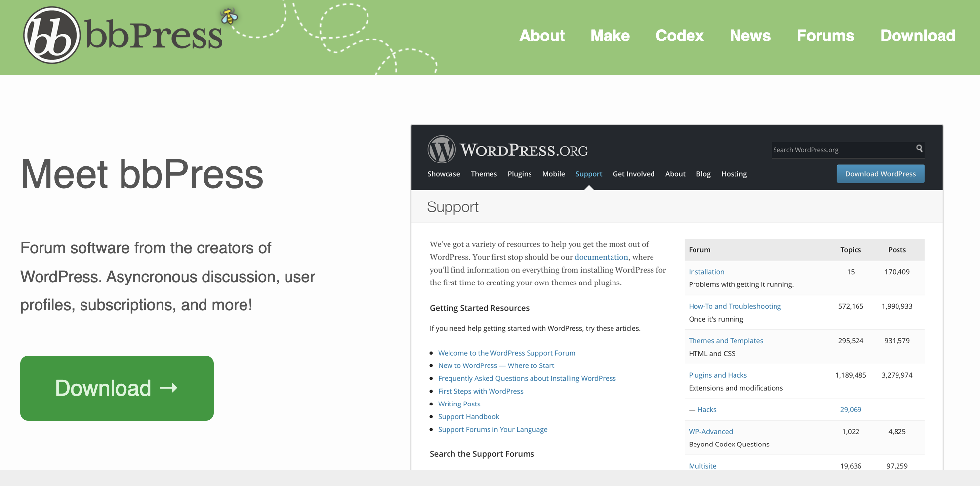Select Hosting in WordPress.org nav
Image resolution: width=980 pixels, height=486 pixels.
[734, 174]
